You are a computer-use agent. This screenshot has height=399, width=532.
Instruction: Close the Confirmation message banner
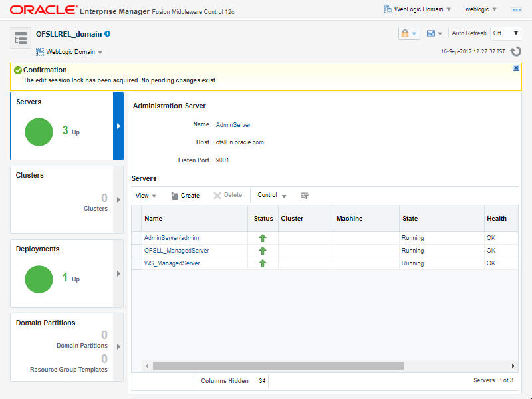pyautogui.click(x=516, y=68)
